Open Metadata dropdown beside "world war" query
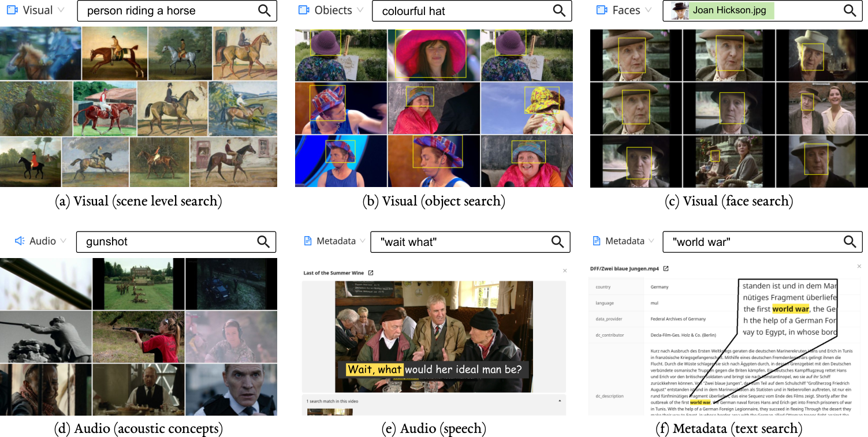This screenshot has width=868, height=437. pyautogui.click(x=624, y=241)
